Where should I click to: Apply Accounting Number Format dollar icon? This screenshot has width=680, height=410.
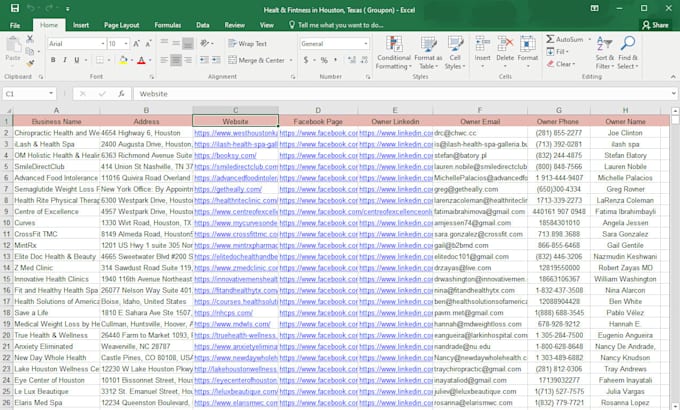pyautogui.click(x=306, y=60)
